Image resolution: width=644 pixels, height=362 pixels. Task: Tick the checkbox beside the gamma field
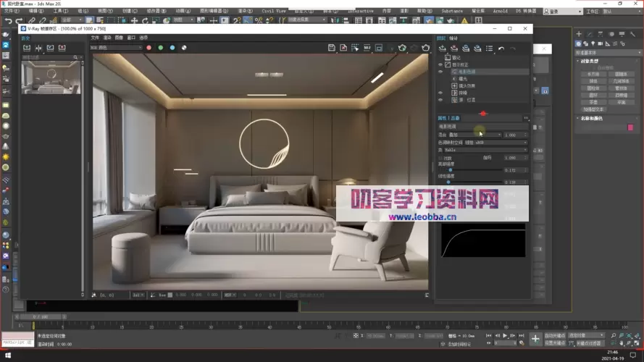[x=440, y=158]
